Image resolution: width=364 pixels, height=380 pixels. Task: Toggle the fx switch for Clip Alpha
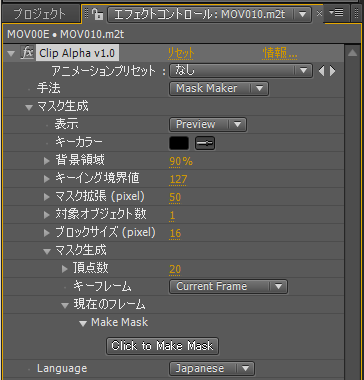pos(27,53)
